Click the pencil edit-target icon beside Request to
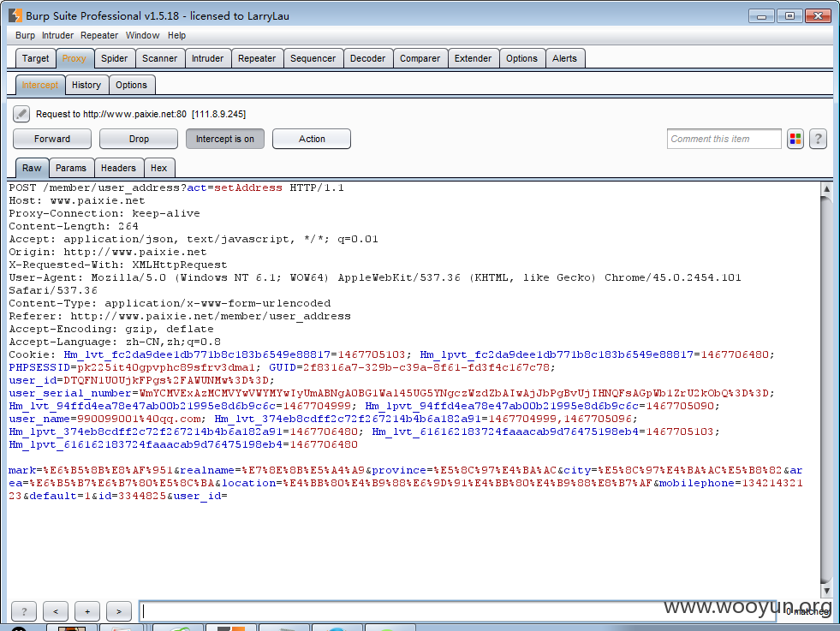 21,114
